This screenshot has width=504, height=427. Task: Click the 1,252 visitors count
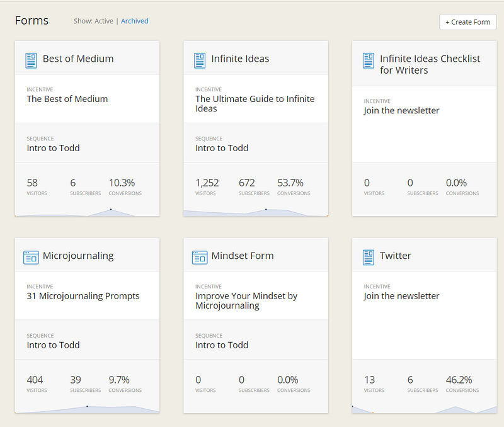(x=207, y=183)
